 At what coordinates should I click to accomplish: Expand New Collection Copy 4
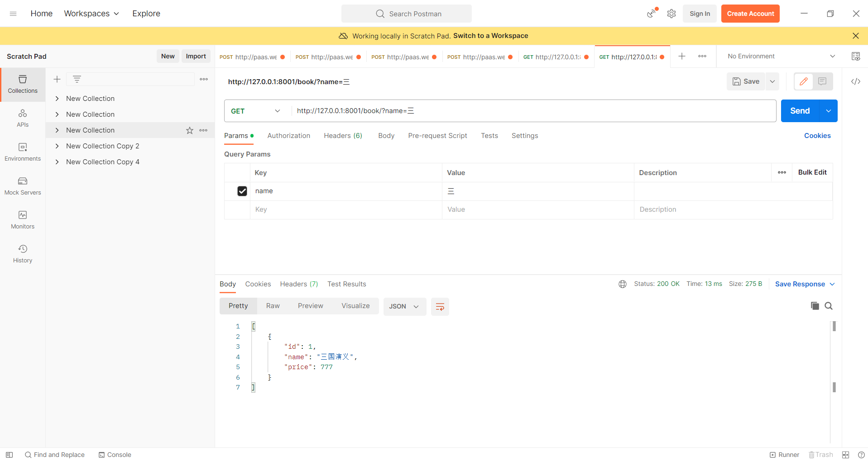tap(57, 162)
